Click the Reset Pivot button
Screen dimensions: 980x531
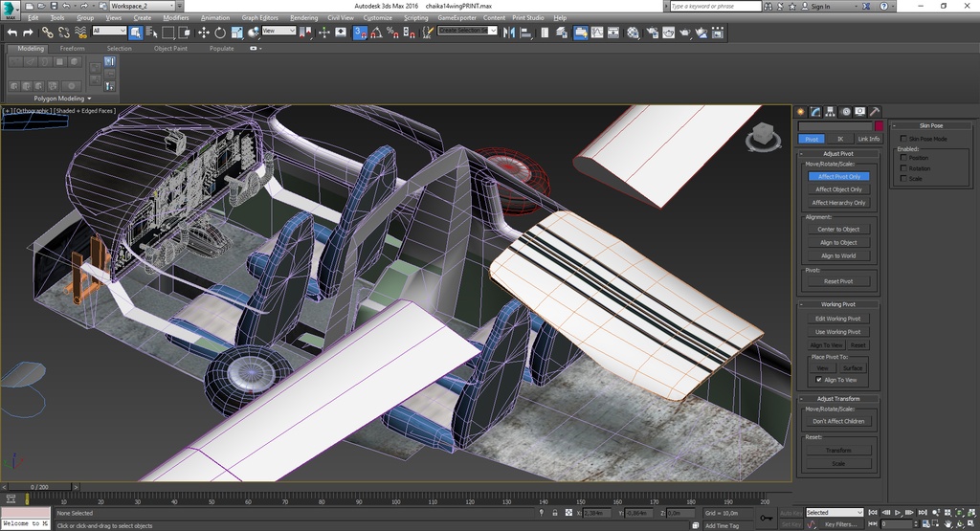pyautogui.click(x=838, y=281)
